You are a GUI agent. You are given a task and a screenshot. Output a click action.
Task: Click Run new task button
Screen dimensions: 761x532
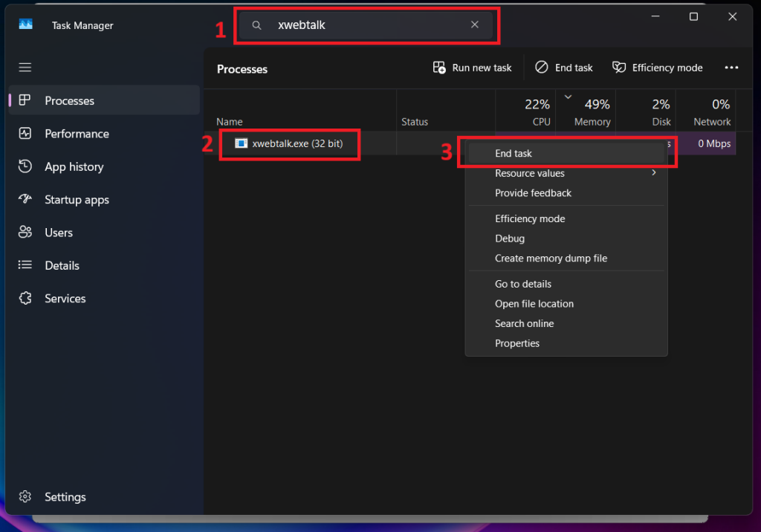(x=472, y=68)
